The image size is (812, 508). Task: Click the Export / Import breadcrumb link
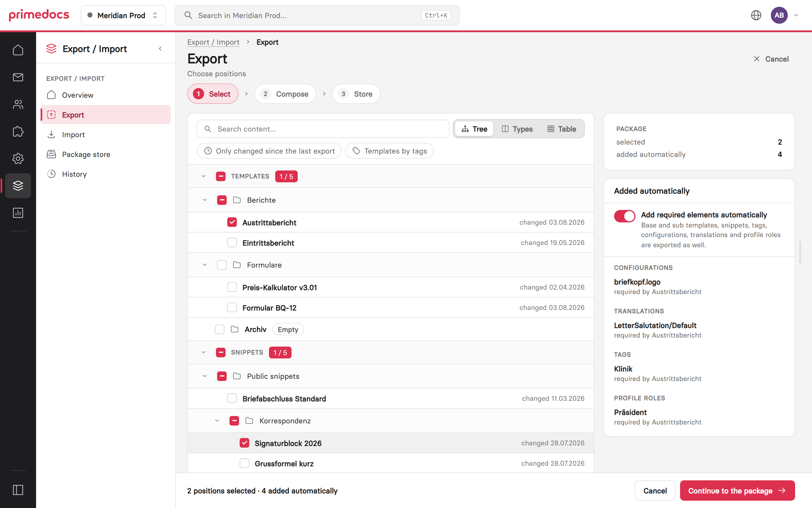213,42
